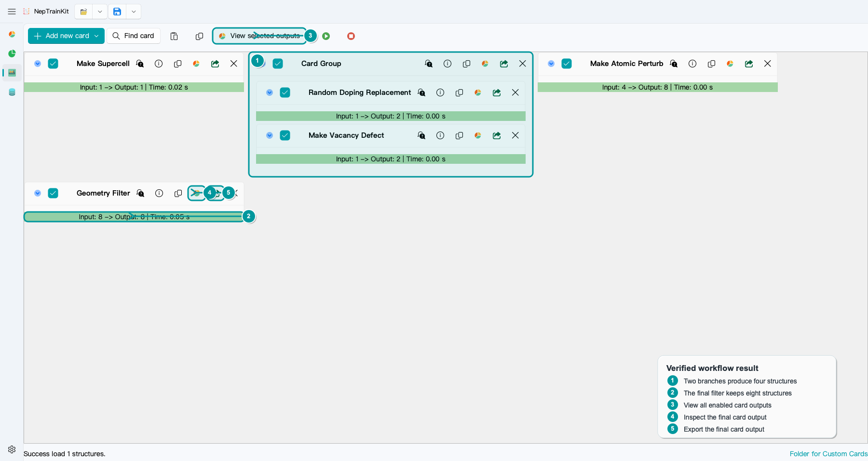Show info for Make Atomic Perturb

692,64
